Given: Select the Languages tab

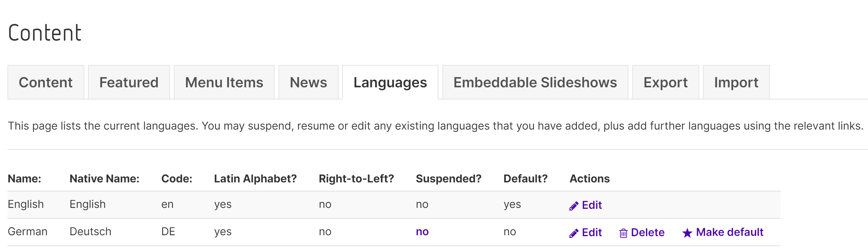Looking at the screenshot, I should pyautogui.click(x=390, y=83).
